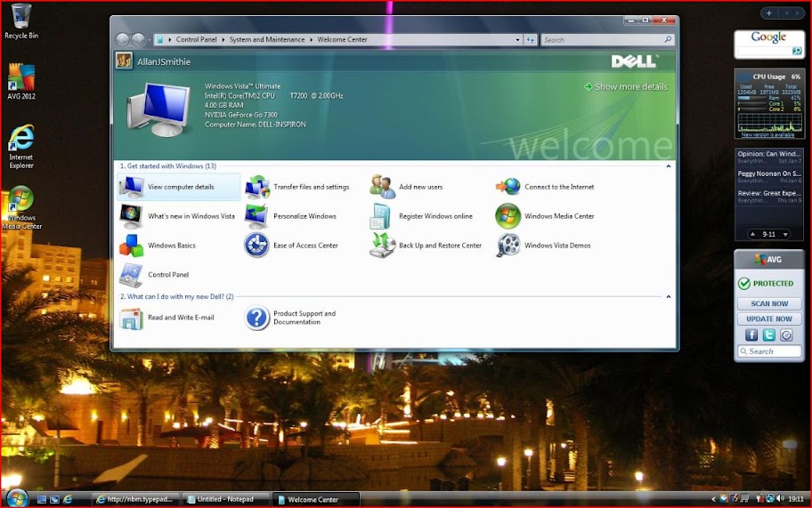Viewport: 812px width, 508px height.
Task: Open Windows Basics item
Action: click(x=158, y=246)
